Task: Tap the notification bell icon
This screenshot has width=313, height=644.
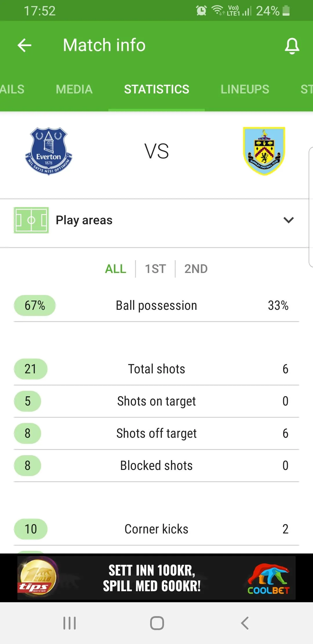Action: click(292, 46)
